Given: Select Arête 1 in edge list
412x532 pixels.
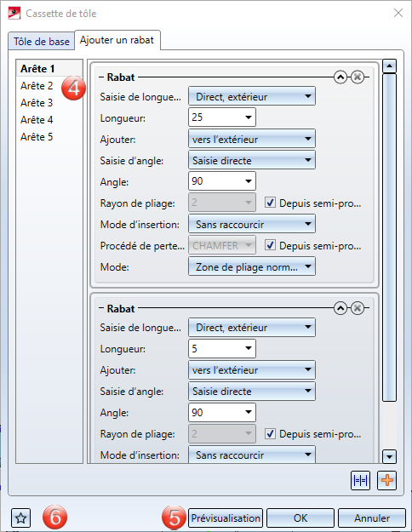Looking at the screenshot, I should click(x=49, y=69).
